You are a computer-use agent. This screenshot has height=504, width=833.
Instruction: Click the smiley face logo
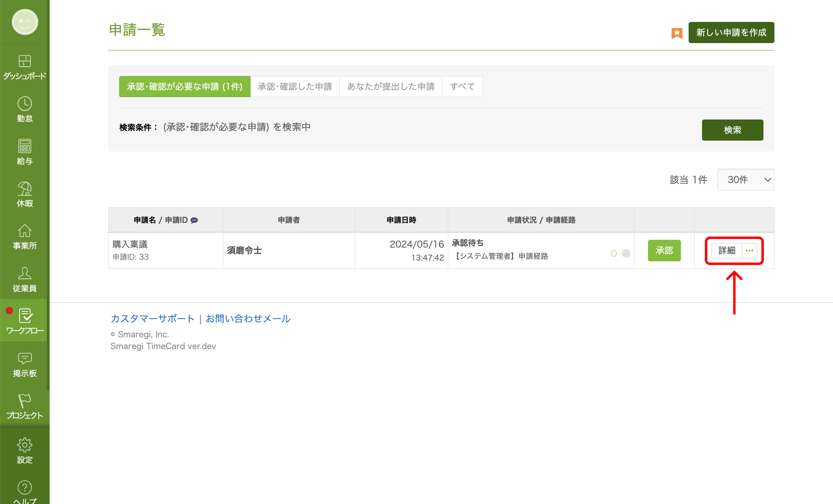[25, 22]
